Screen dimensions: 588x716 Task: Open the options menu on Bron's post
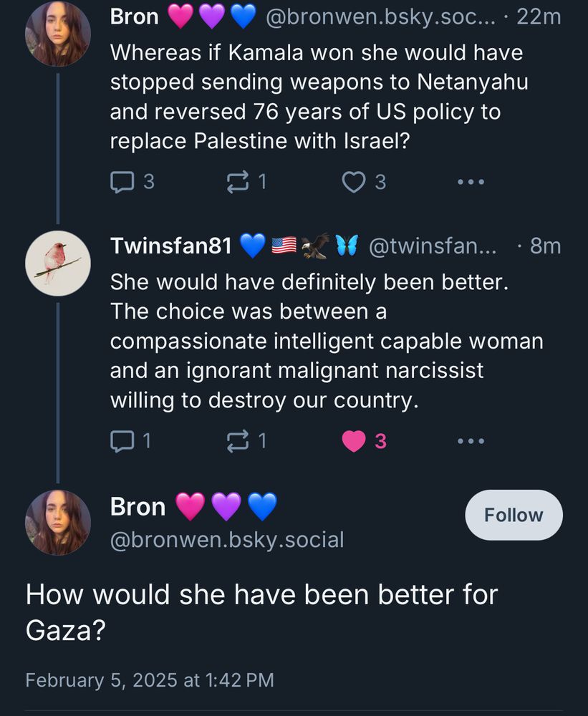click(470, 183)
